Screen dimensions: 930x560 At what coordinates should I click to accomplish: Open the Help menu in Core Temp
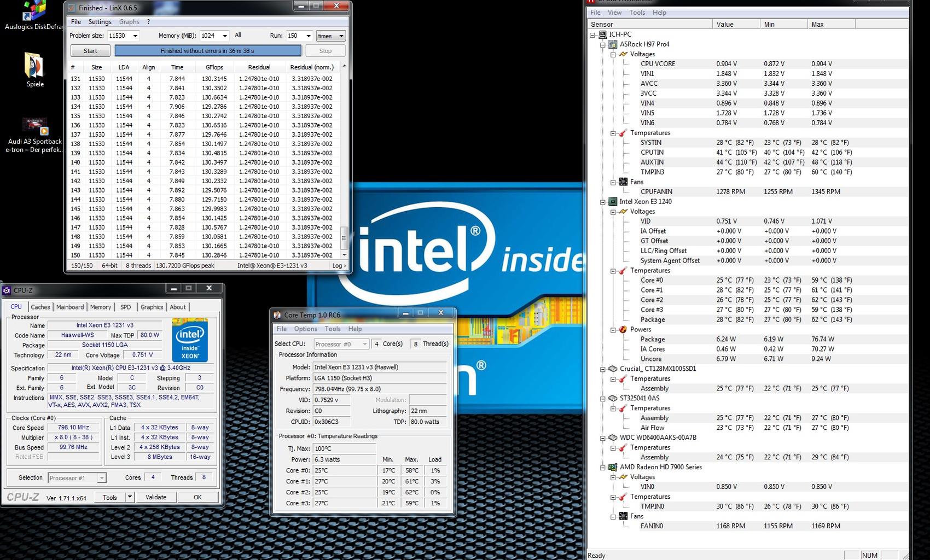355,329
